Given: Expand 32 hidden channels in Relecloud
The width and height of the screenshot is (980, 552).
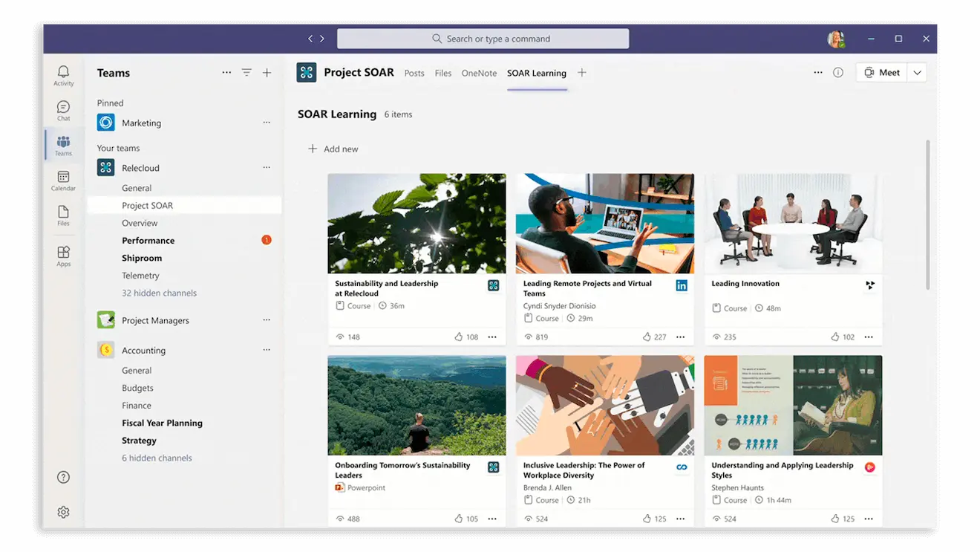Looking at the screenshot, I should coord(160,293).
